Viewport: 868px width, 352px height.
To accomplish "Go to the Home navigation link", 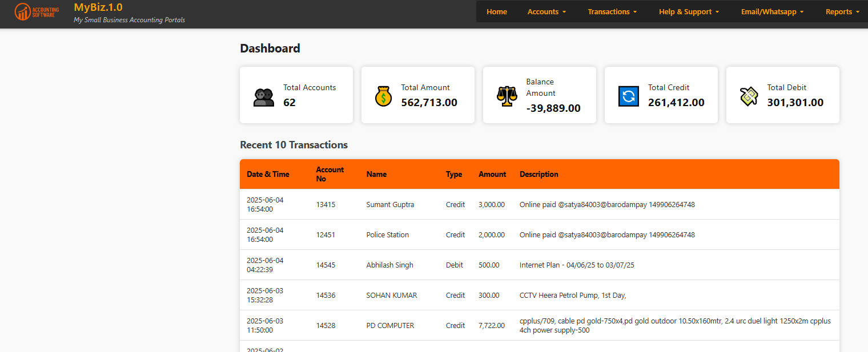I will coord(496,11).
